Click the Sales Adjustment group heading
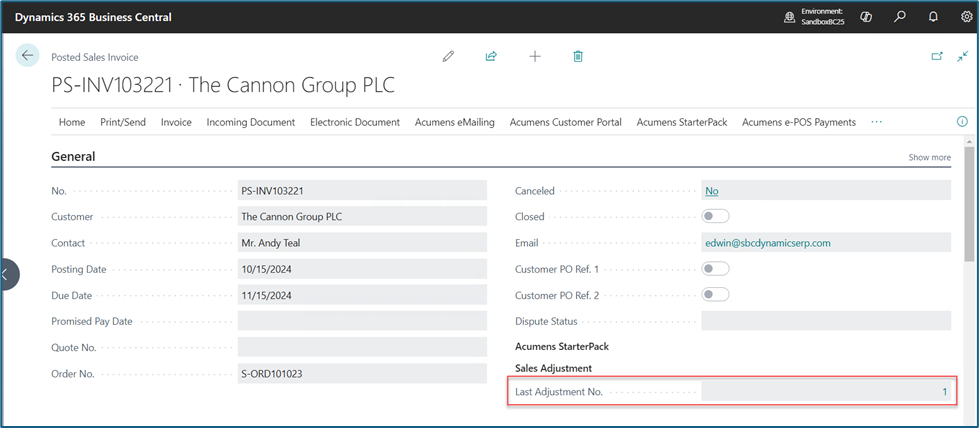This screenshot has height=428, width=979. point(553,368)
